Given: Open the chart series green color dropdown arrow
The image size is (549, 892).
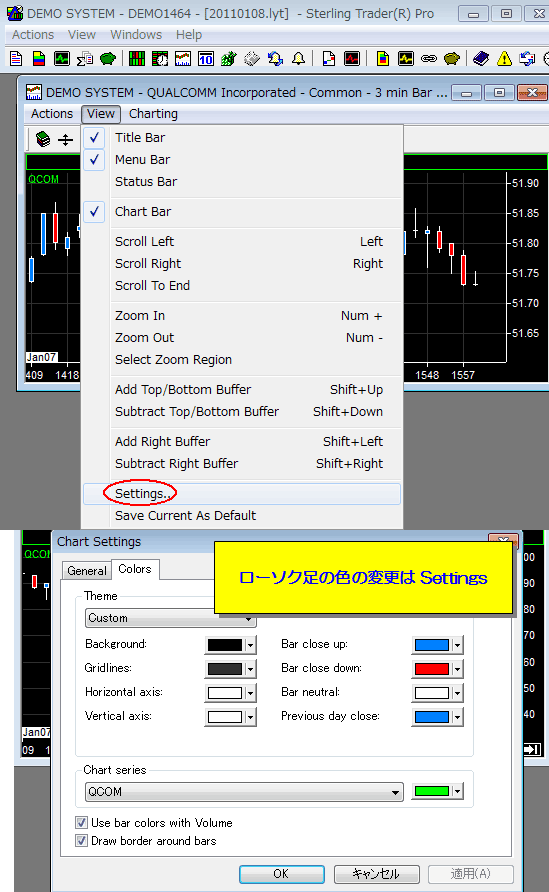Looking at the screenshot, I should coord(457,791).
